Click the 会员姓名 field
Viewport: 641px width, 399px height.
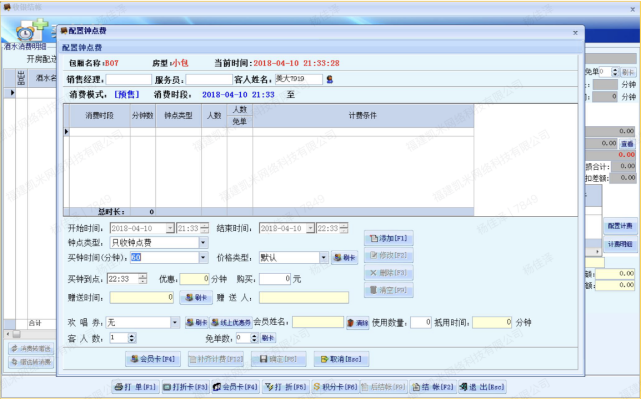click(318, 322)
